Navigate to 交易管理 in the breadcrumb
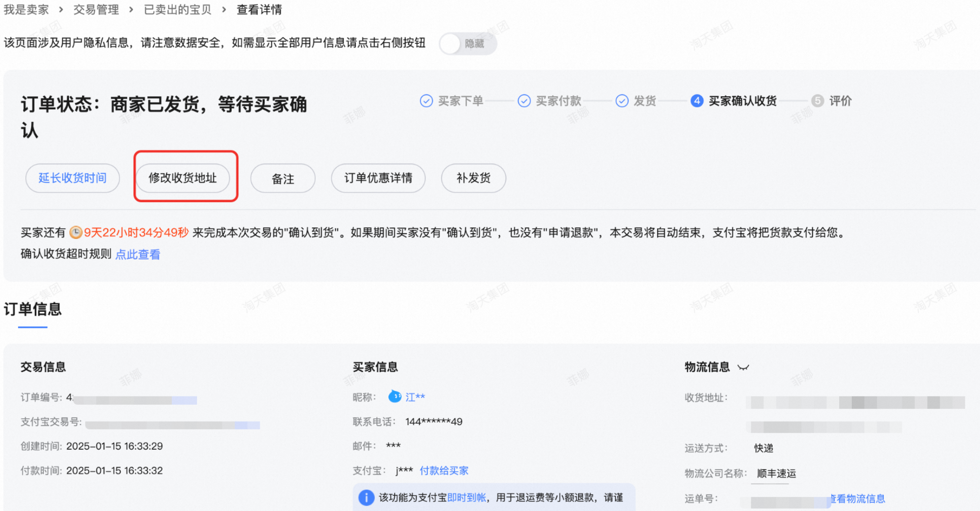 coord(96,9)
